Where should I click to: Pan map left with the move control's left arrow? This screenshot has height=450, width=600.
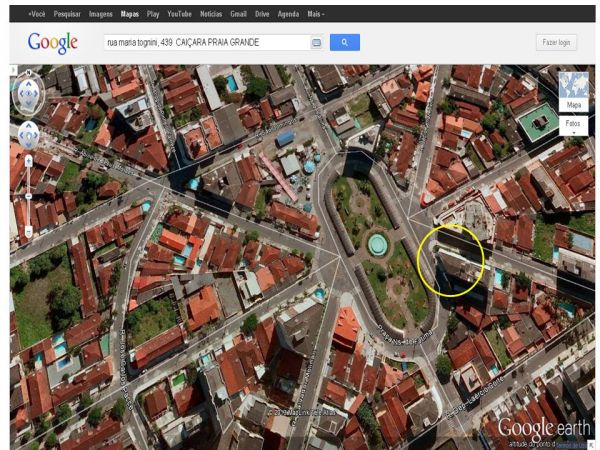pyautogui.click(x=21, y=135)
